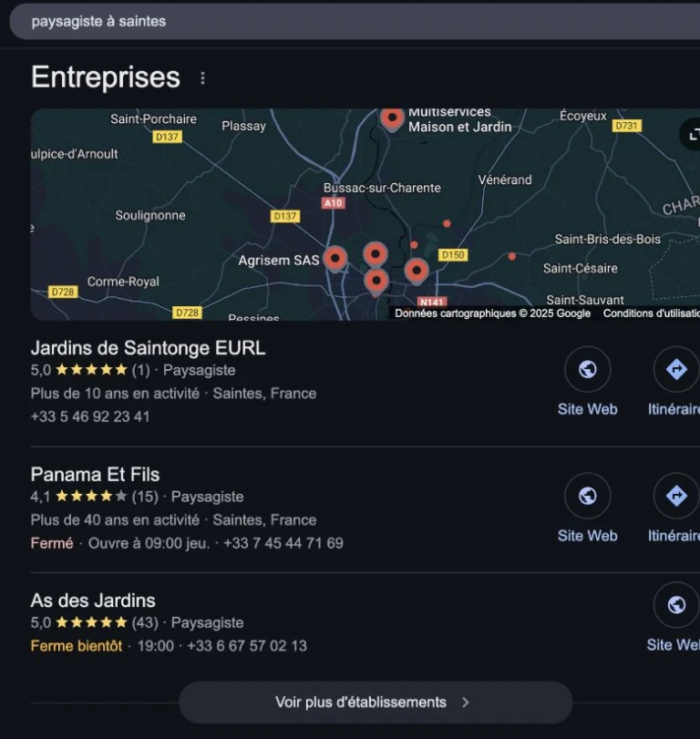
Task: Click the search field containing 'paysagiste à saintes'
Action: (x=355, y=21)
